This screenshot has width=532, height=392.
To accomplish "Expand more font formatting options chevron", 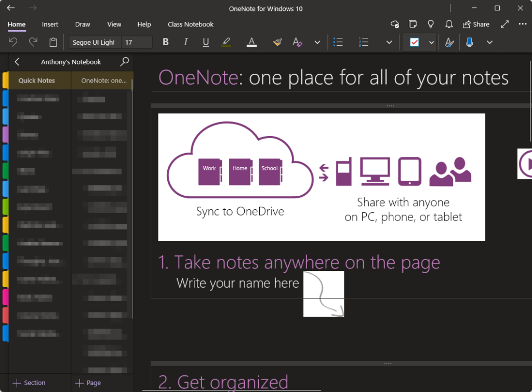I will click(x=317, y=43).
